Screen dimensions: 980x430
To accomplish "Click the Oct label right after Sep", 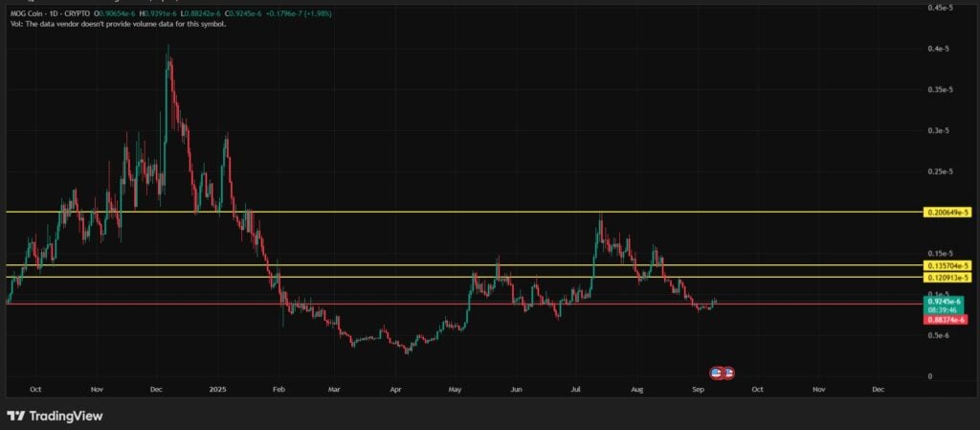I will pos(757,389).
